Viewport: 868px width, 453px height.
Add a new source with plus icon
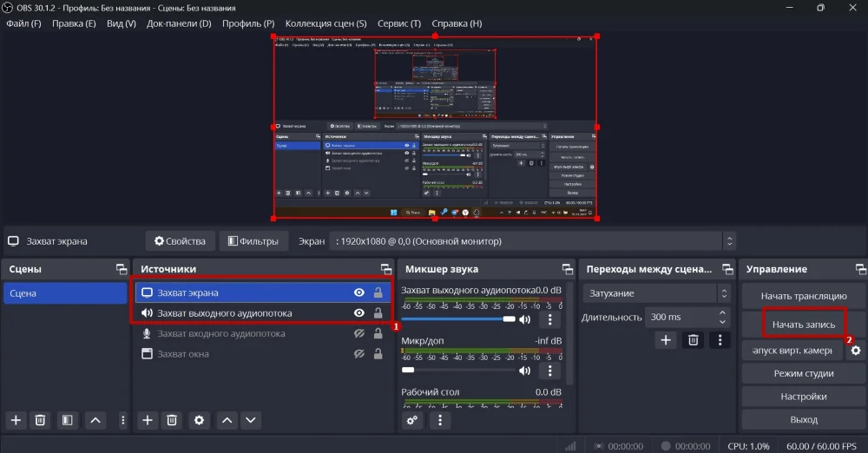[148, 420]
